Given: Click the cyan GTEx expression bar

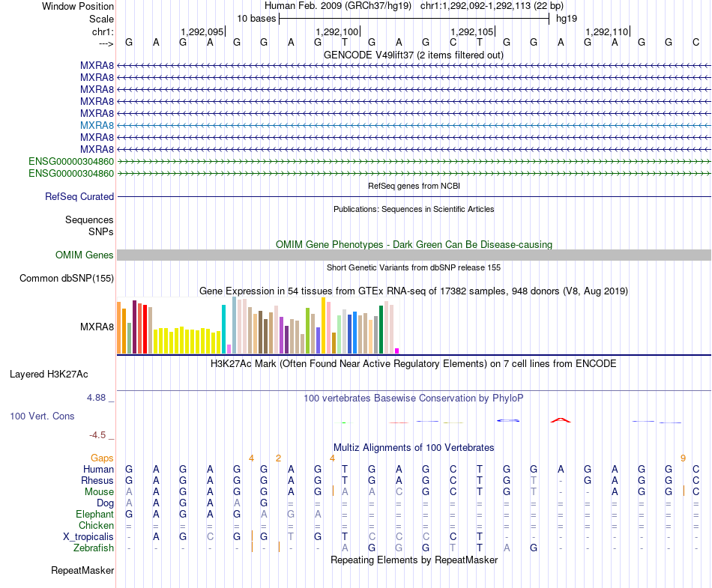Looking at the screenshot, I should (223, 329).
